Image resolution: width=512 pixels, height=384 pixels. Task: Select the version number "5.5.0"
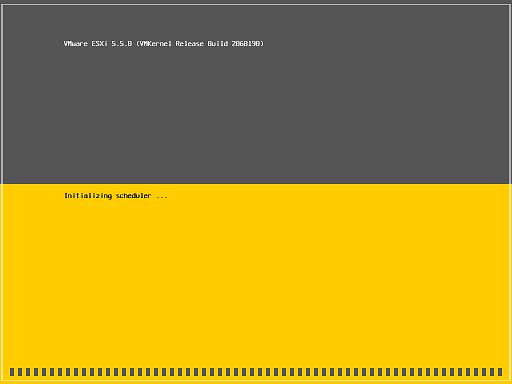122,44
